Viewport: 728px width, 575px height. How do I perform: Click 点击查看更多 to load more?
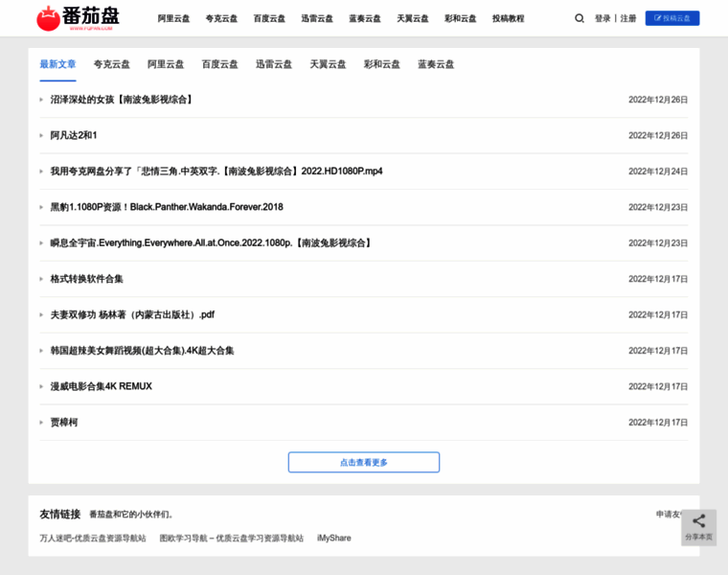(x=363, y=462)
